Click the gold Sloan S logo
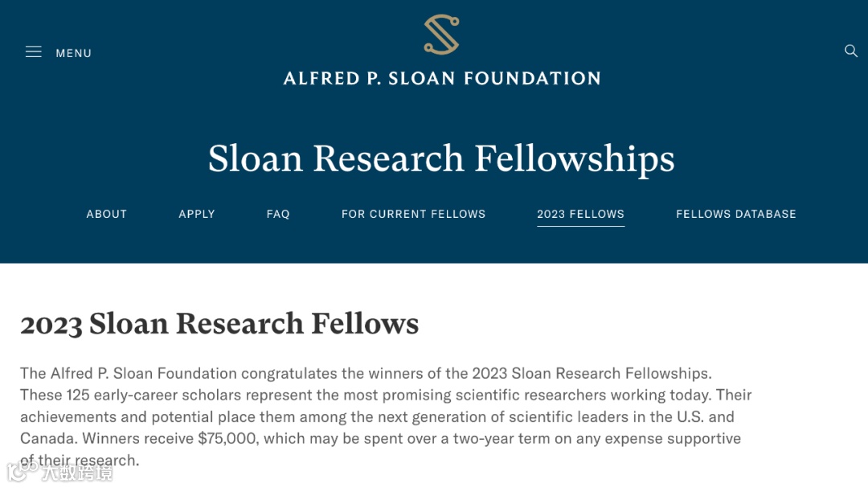 [441, 35]
